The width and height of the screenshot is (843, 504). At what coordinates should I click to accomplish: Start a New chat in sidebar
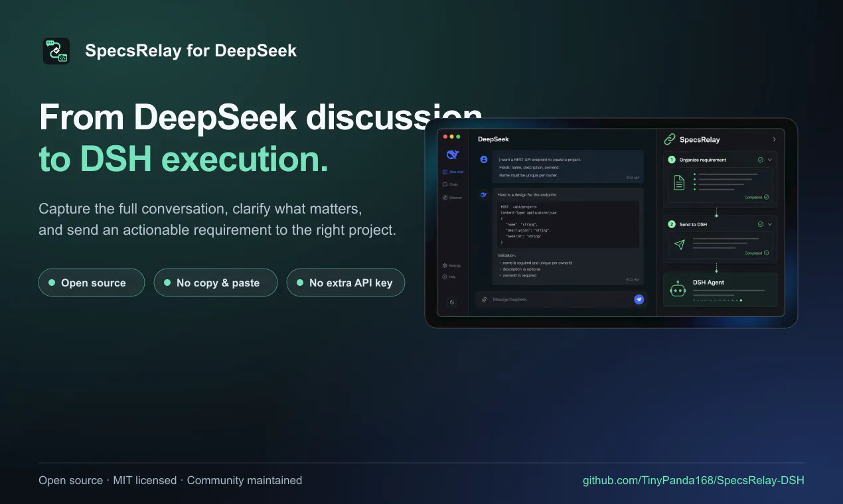click(x=453, y=172)
